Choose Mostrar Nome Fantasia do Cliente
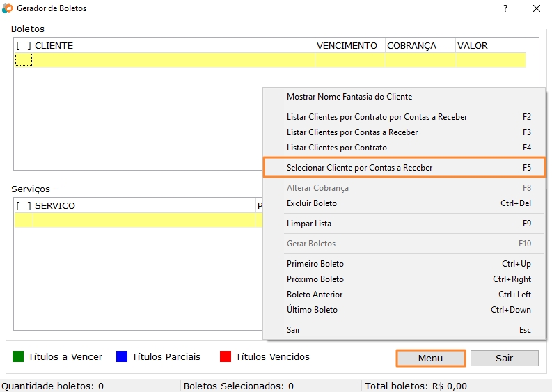This screenshot has height=392, width=552. 404,97
